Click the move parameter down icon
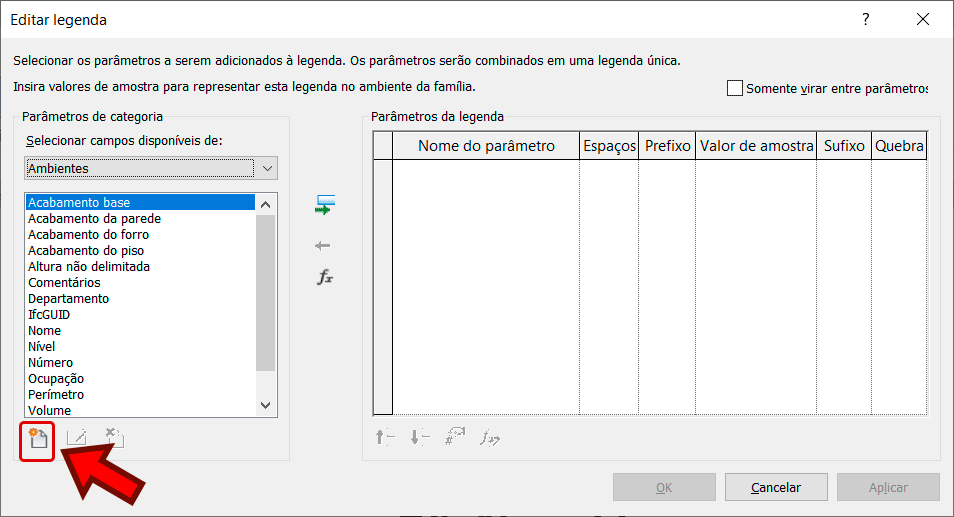 pos(420,437)
